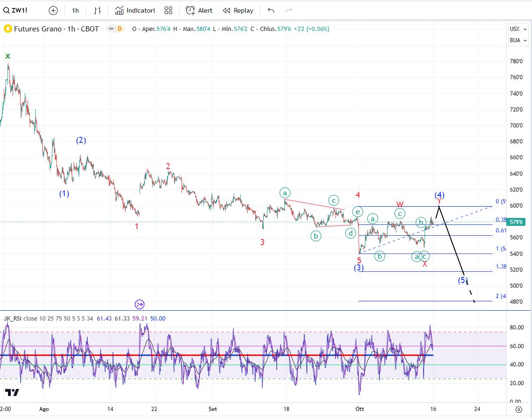Image resolution: width=532 pixels, height=418 pixels.
Task: Select the red 2 wave label
Action: pyautogui.click(x=168, y=166)
